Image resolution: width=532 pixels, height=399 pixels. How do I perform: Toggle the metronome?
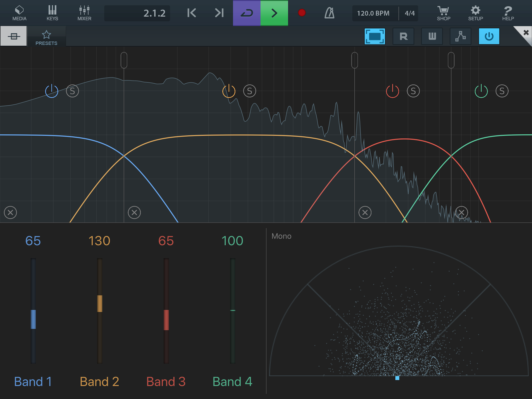tap(329, 13)
